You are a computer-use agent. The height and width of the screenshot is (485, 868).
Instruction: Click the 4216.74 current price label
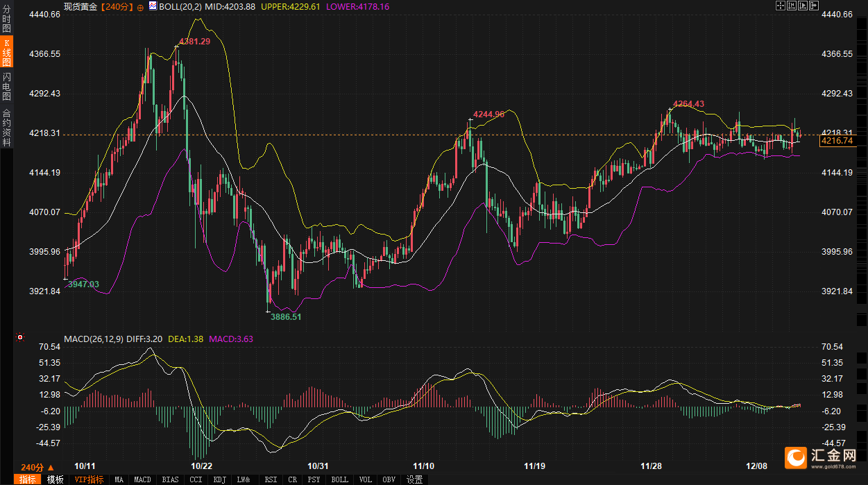point(835,141)
